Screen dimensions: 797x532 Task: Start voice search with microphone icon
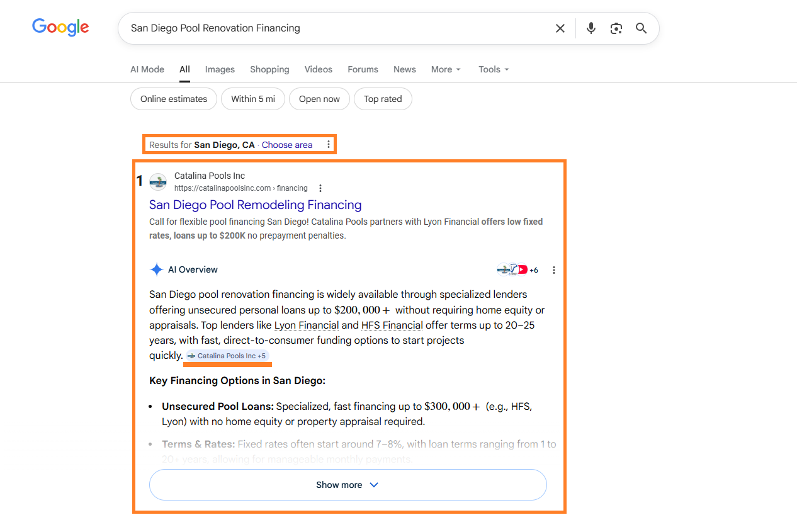point(591,28)
